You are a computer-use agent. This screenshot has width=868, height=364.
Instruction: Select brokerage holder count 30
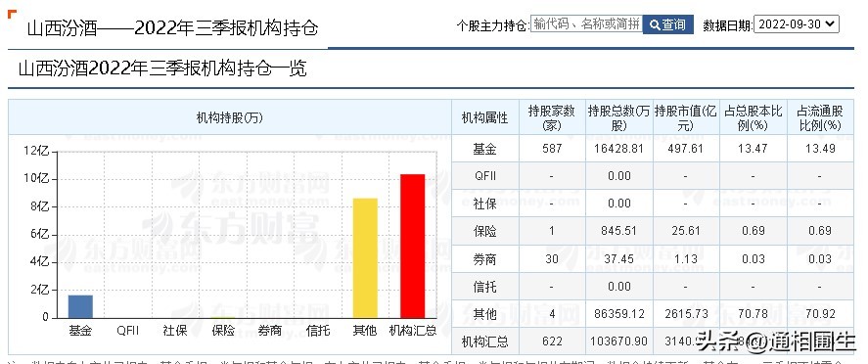coord(552,259)
